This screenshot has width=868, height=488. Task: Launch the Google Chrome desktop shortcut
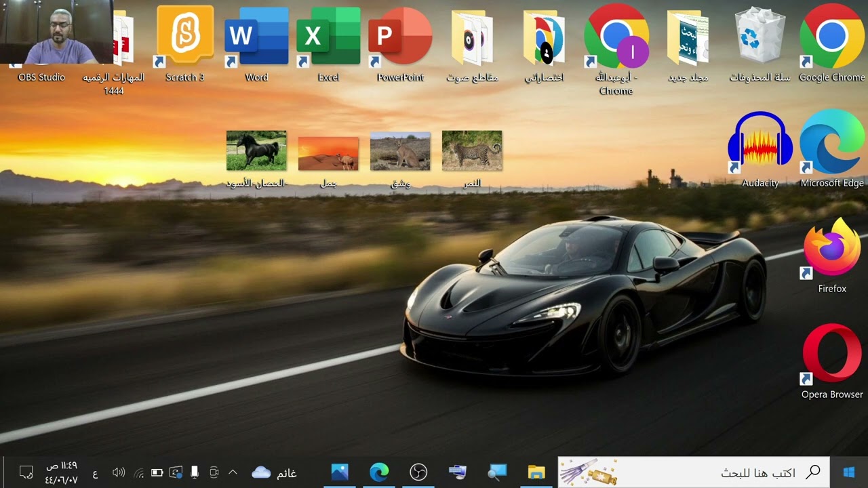[832, 43]
